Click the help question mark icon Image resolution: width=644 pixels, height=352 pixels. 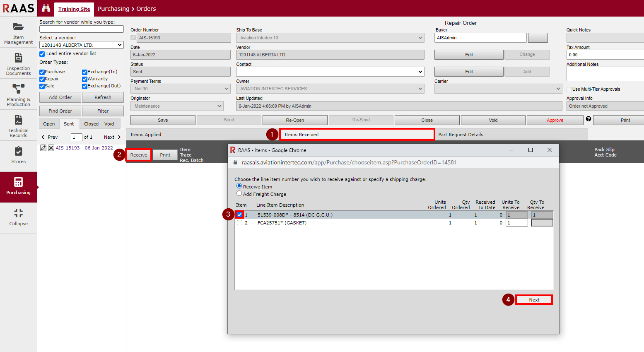pos(588,119)
